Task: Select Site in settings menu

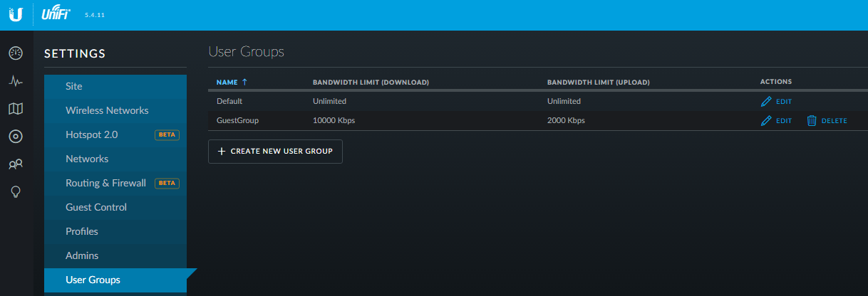Action: pos(74,86)
